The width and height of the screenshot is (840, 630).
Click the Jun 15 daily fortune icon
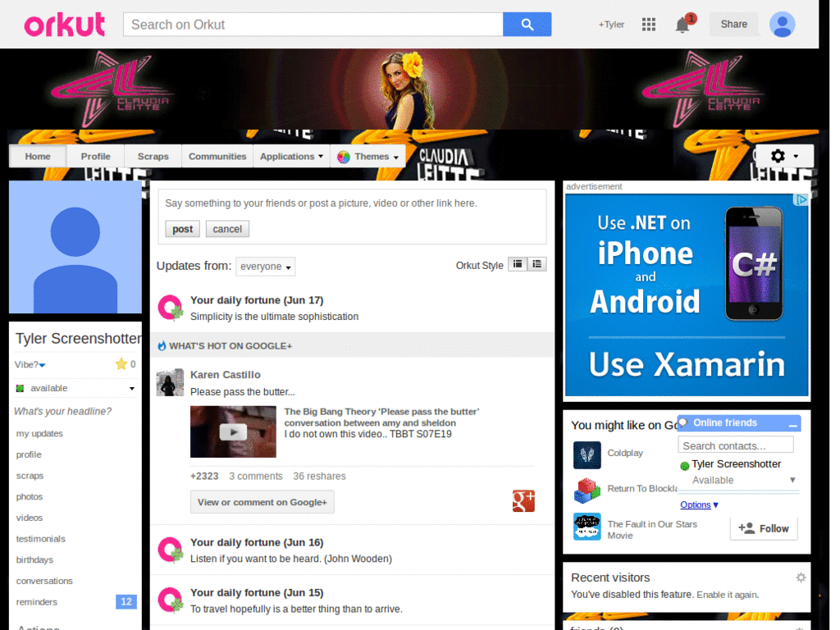pyautogui.click(x=171, y=600)
